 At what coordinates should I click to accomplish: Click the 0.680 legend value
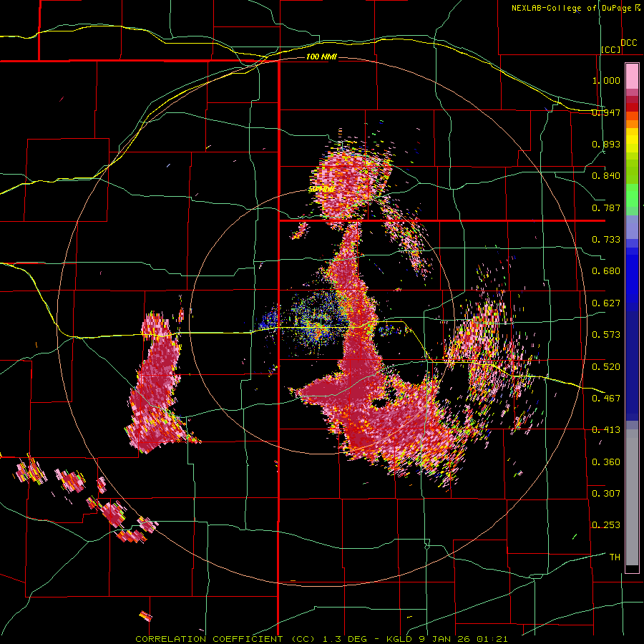tap(606, 271)
